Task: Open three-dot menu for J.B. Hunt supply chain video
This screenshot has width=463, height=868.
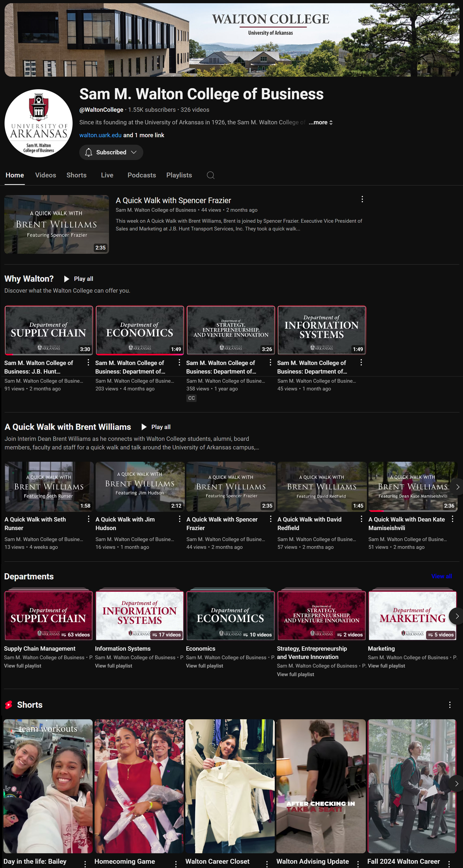Action: point(88,362)
